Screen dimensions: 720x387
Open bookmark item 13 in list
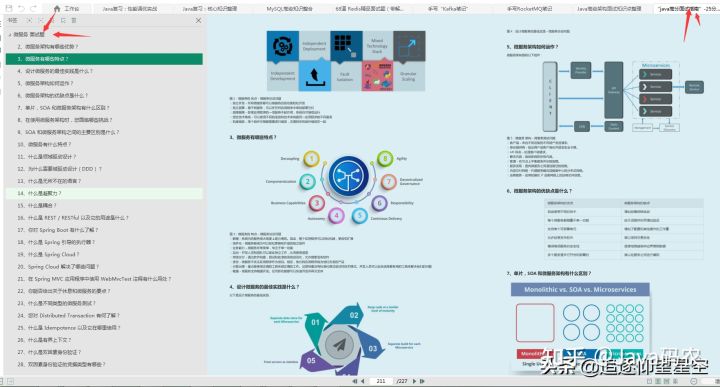point(49,181)
